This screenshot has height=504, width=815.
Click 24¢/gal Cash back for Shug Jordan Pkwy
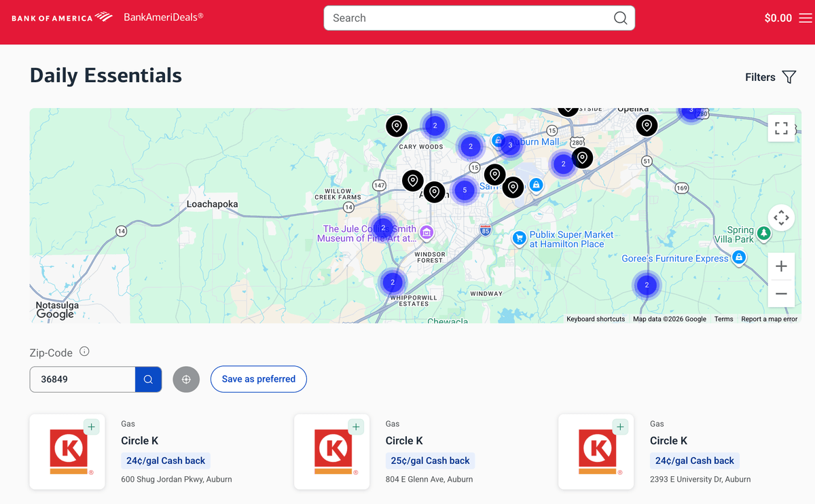166,461
